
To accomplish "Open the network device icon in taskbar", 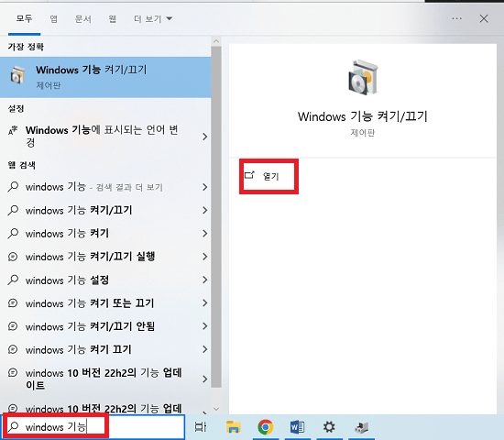I will pyautogui.click(x=361, y=427).
